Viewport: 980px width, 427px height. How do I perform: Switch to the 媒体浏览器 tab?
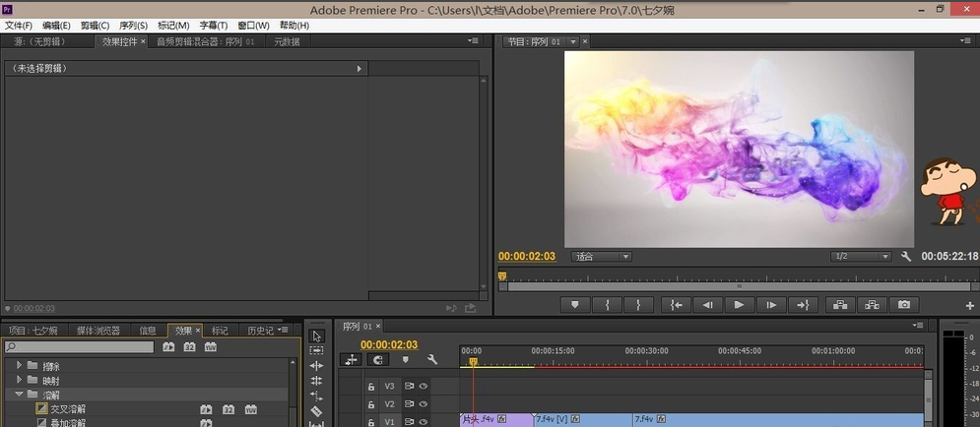point(98,331)
